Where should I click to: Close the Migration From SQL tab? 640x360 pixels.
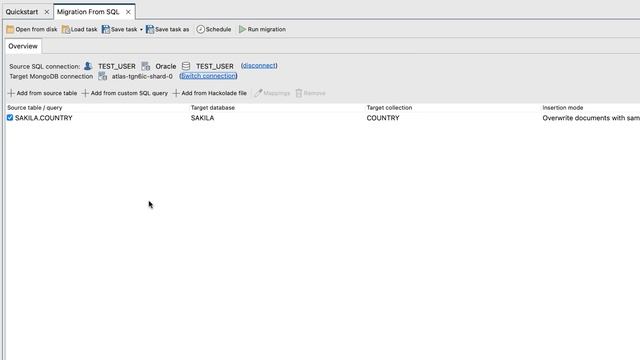pos(128,12)
